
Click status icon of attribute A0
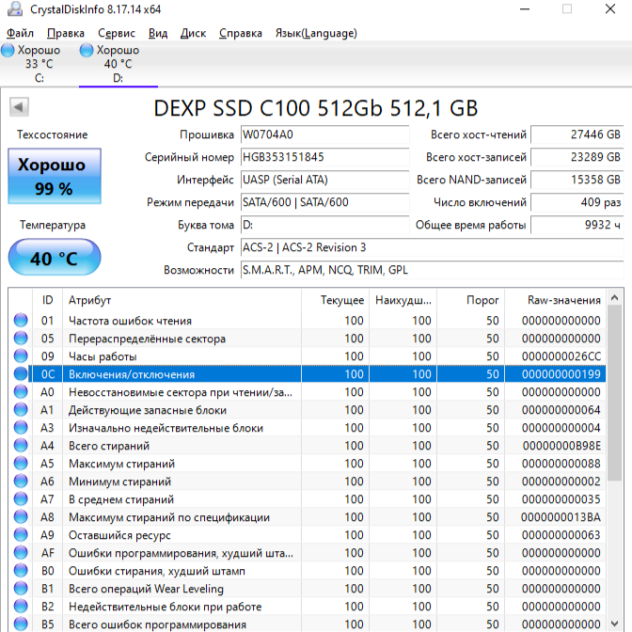[x=21, y=392]
